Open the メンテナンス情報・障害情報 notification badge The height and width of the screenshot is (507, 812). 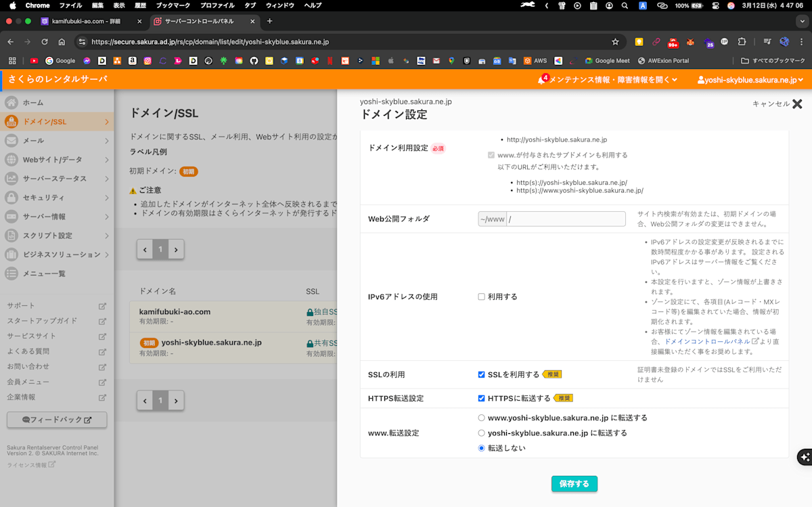545,79
